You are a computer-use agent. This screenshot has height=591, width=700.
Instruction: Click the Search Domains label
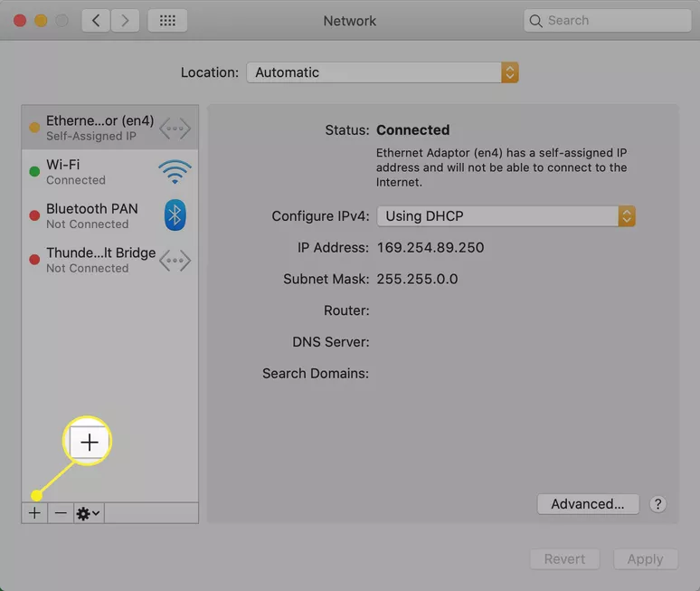(x=316, y=374)
